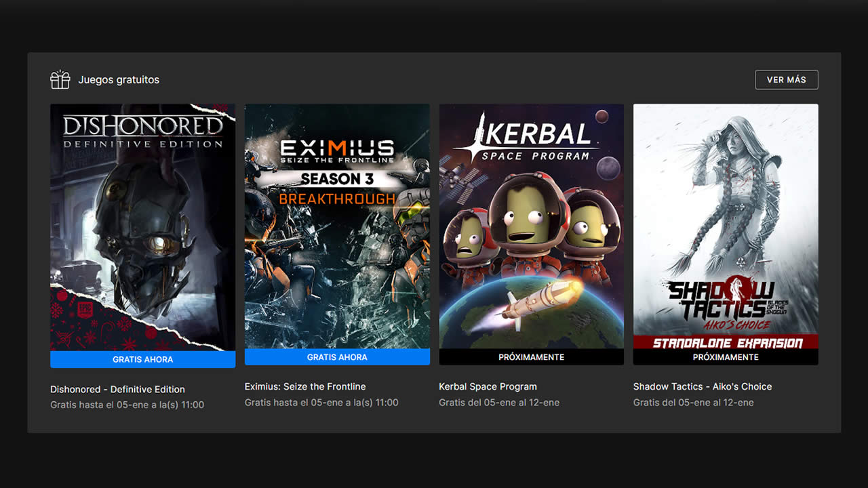868x488 pixels.
Task: Click the PRÓXIMAMENTE label under Kerbal Space Program
Action: (x=531, y=357)
